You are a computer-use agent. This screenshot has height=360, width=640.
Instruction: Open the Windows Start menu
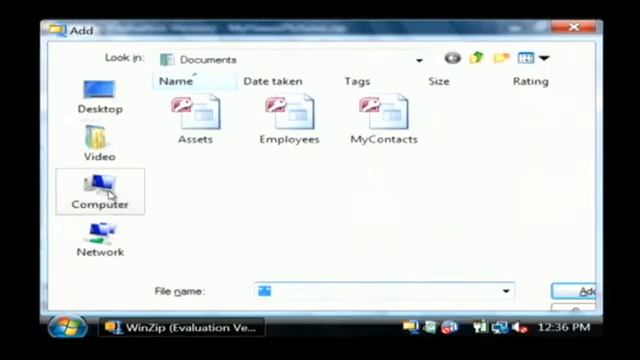67,327
